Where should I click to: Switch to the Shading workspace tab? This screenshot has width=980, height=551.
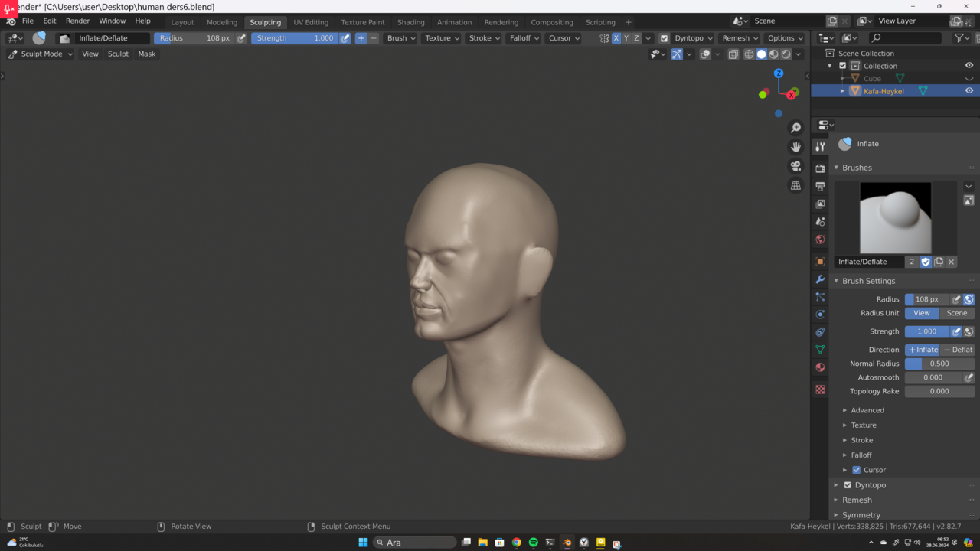point(410,22)
